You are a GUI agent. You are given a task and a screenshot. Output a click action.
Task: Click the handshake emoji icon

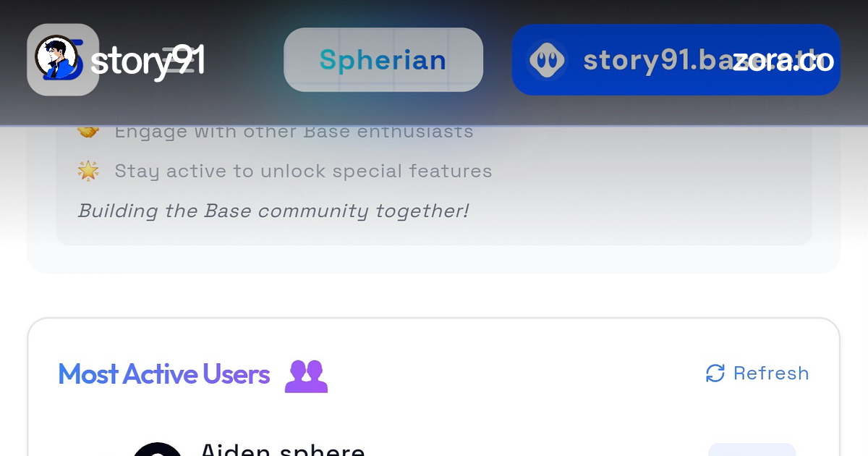tap(88, 131)
